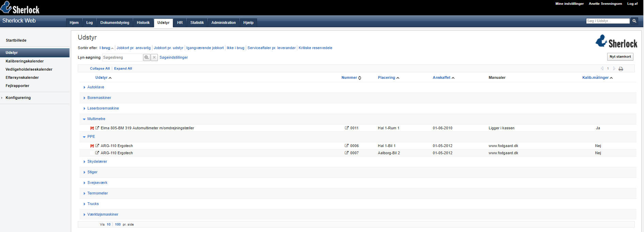Open red flag icon on Elma 805-BM row
Viewport: 644px width, 232px height.
pos(92,128)
